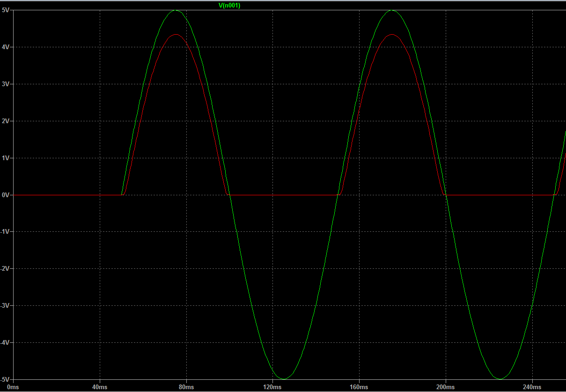Click the second red waveform peak
Viewport: 566px width, 392px height.
(392, 35)
